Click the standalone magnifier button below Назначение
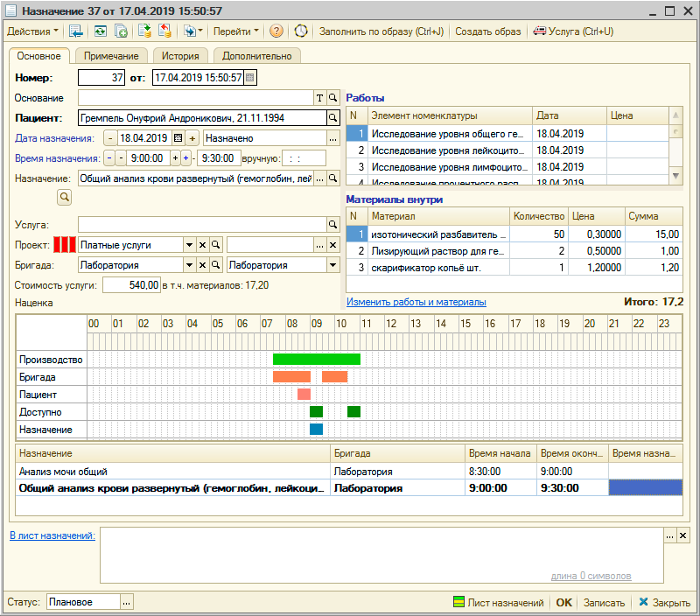The image size is (700, 616). point(65,199)
